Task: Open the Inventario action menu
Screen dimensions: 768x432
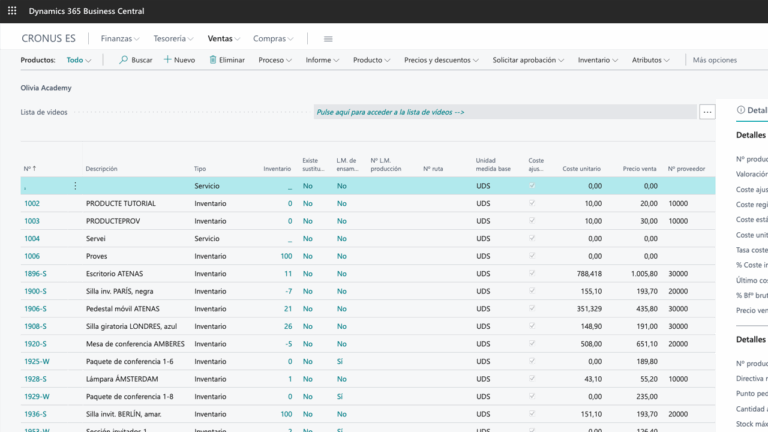Action: (x=598, y=60)
